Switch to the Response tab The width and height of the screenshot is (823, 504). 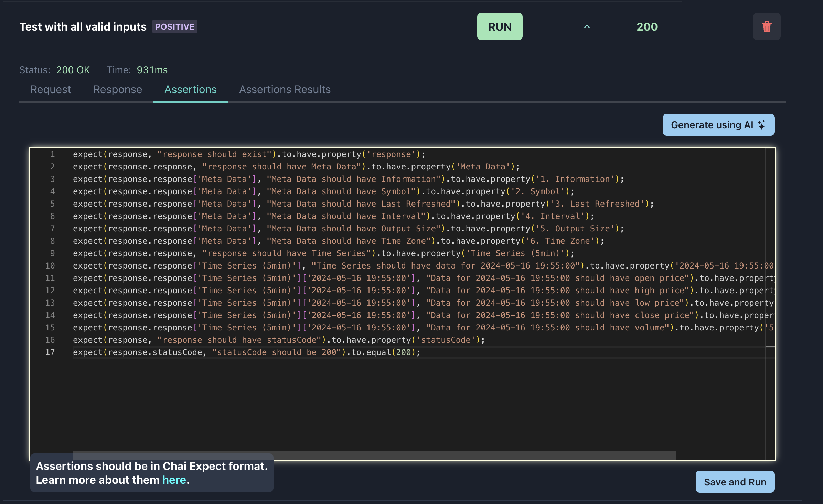[118, 89]
